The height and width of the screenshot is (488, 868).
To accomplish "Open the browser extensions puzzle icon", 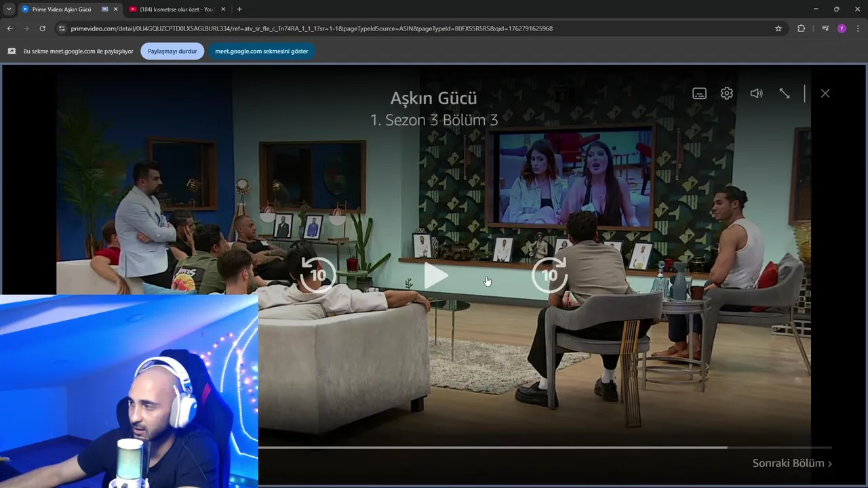I will pyautogui.click(x=802, y=28).
